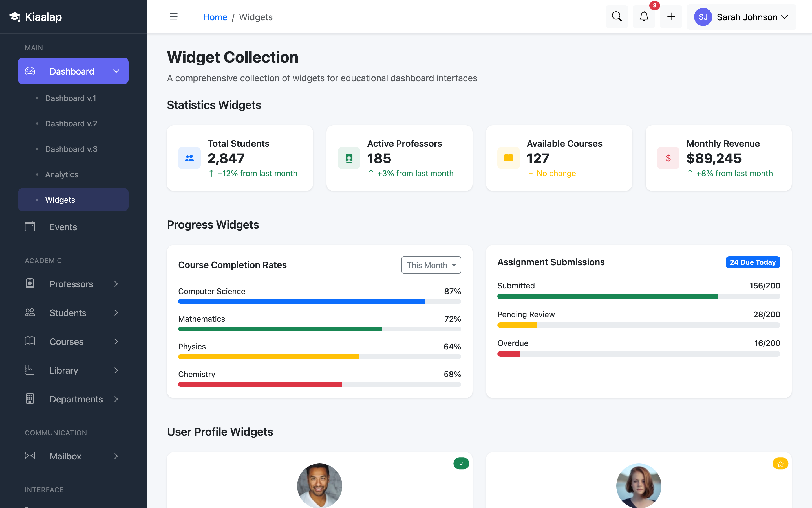The width and height of the screenshot is (812, 508).
Task: Click the SJ user avatar
Action: coord(703,17)
